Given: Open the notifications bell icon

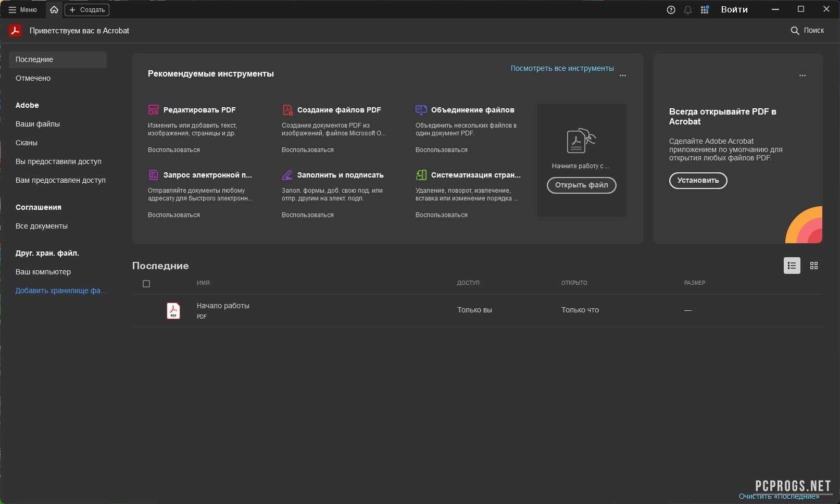Looking at the screenshot, I should (688, 10).
